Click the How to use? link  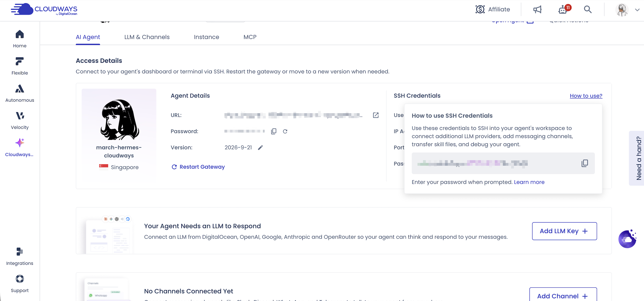pyautogui.click(x=586, y=96)
